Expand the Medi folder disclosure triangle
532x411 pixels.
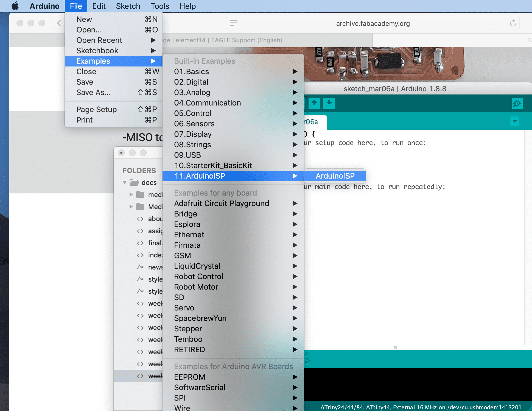pos(131,207)
